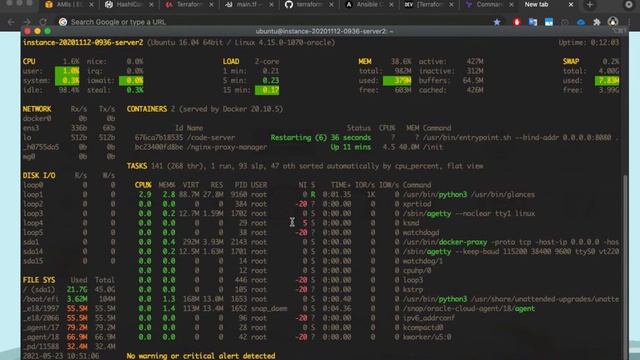Screen dimensions: 640x360
Task: Click the DISK I/O section heading
Action: 39,176
